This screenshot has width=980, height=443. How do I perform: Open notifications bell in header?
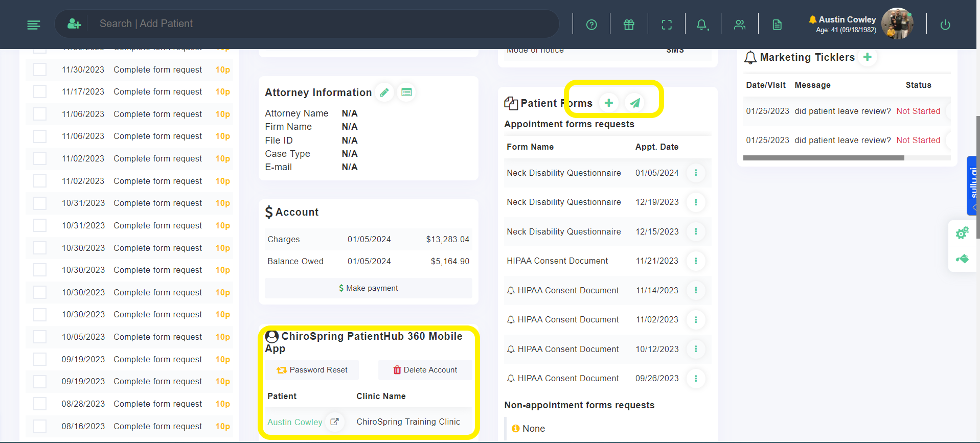click(702, 25)
